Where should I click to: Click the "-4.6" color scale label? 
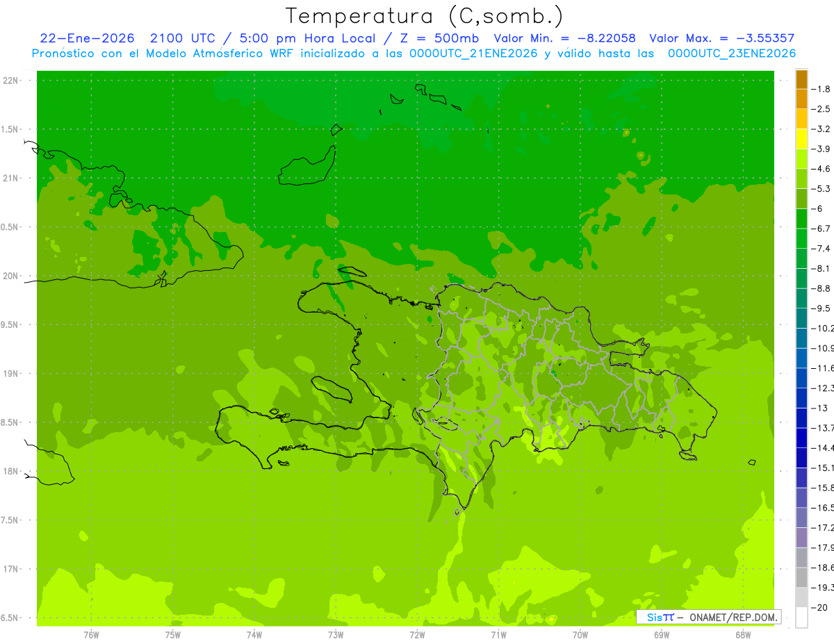[x=821, y=169]
